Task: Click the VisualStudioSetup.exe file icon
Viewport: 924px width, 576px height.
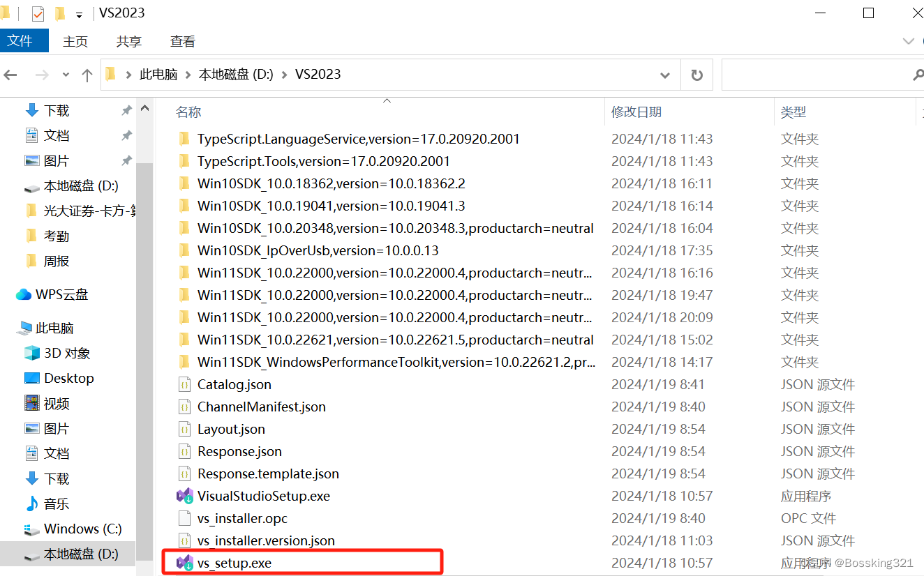Action: coord(185,496)
